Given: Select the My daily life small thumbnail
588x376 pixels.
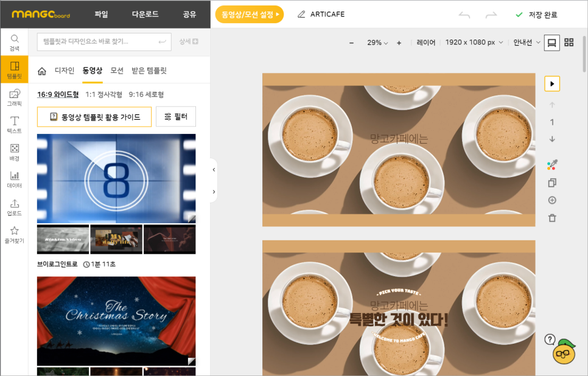Looking at the screenshot, I should (x=116, y=239).
